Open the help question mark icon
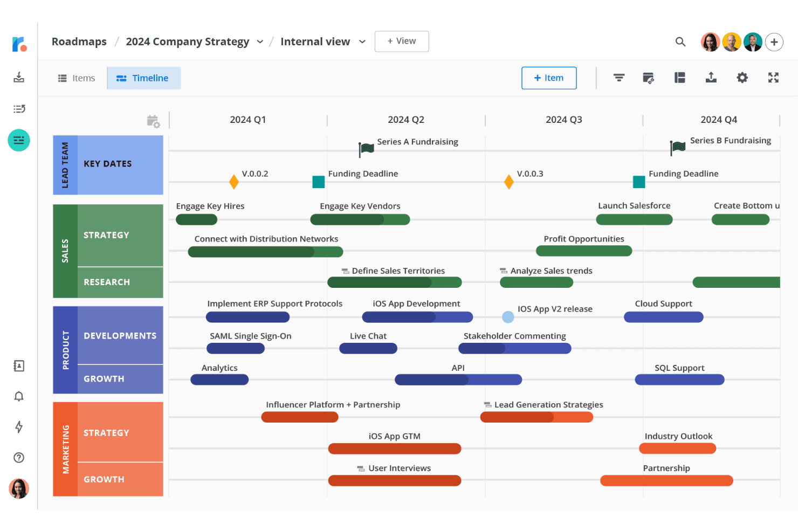The width and height of the screenshot is (798, 532). [x=19, y=458]
